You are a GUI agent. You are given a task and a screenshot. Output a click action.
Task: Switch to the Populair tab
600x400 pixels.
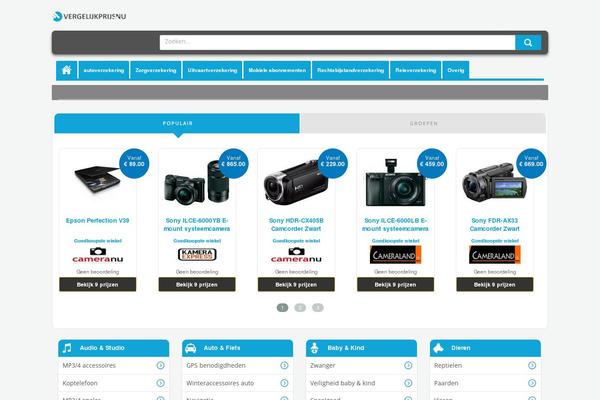click(177, 123)
